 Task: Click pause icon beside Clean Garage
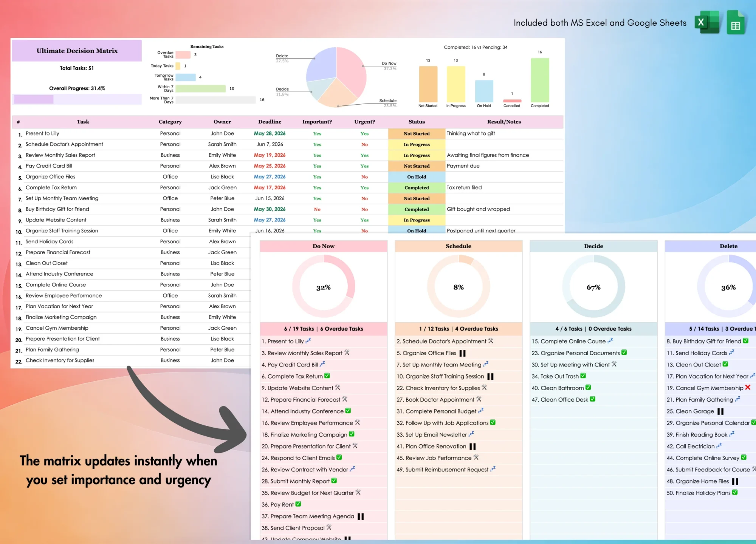pos(720,411)
